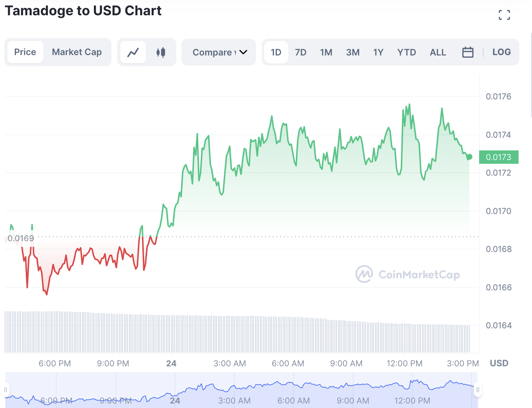Select the Price tab
532x408 pixels.
pyautogui.click(x=25, y=52)
